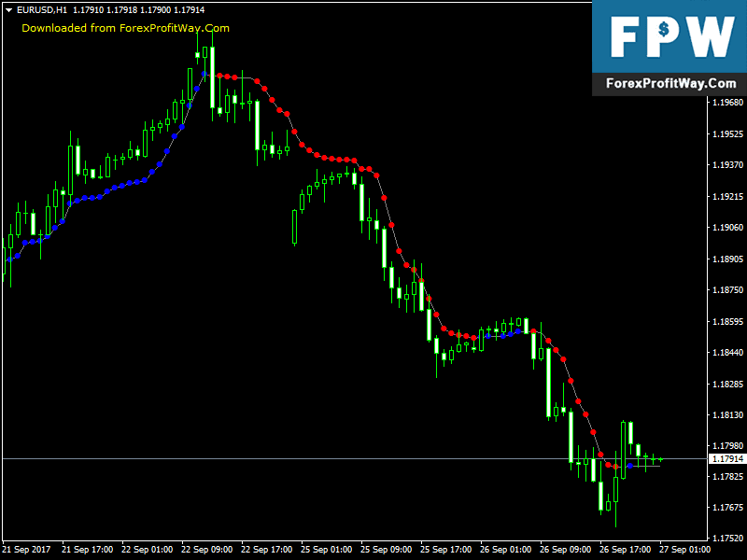
Task: Click time axis label '25 Sep 17:00'
Action: (446, 550)
